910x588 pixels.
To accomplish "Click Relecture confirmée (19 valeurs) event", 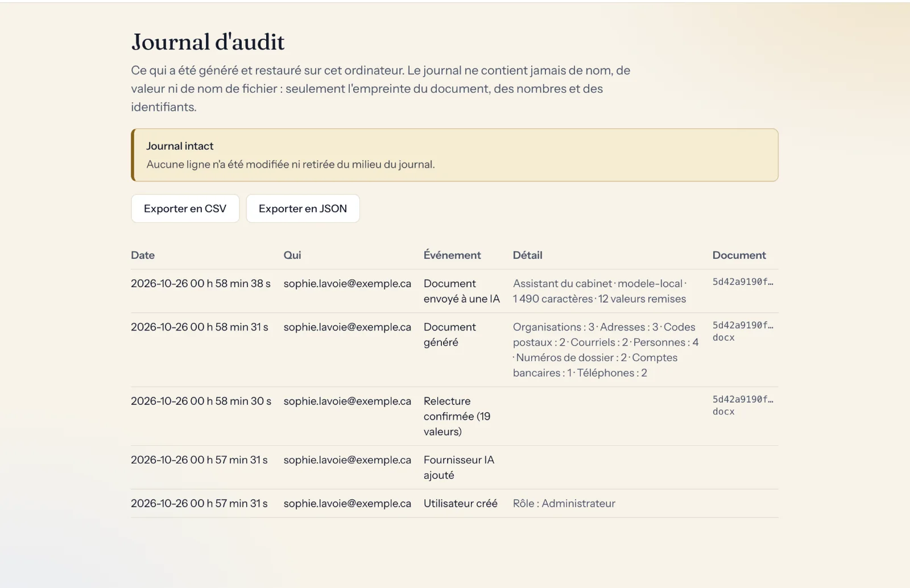I will 457,416.
